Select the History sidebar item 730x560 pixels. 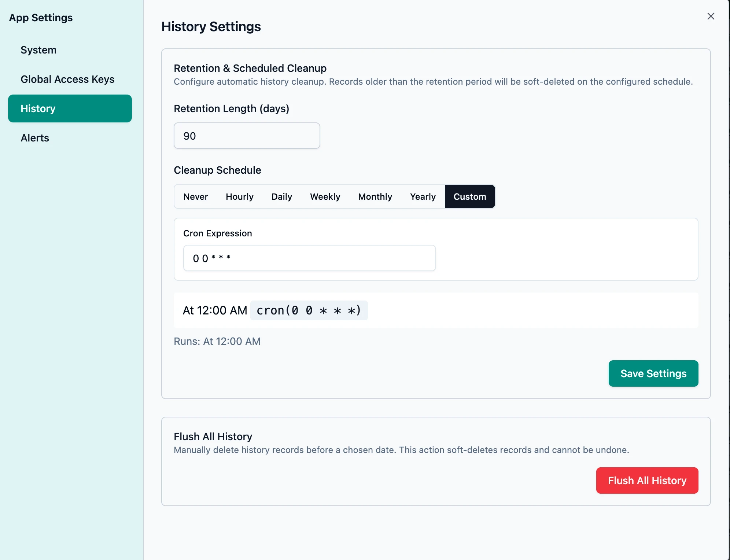coord(38,108)
